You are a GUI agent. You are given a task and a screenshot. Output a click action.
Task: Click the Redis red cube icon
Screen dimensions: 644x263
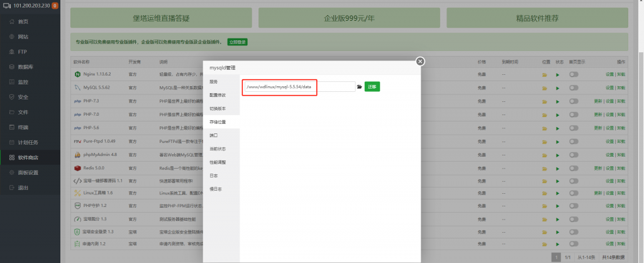click(77, 168)
